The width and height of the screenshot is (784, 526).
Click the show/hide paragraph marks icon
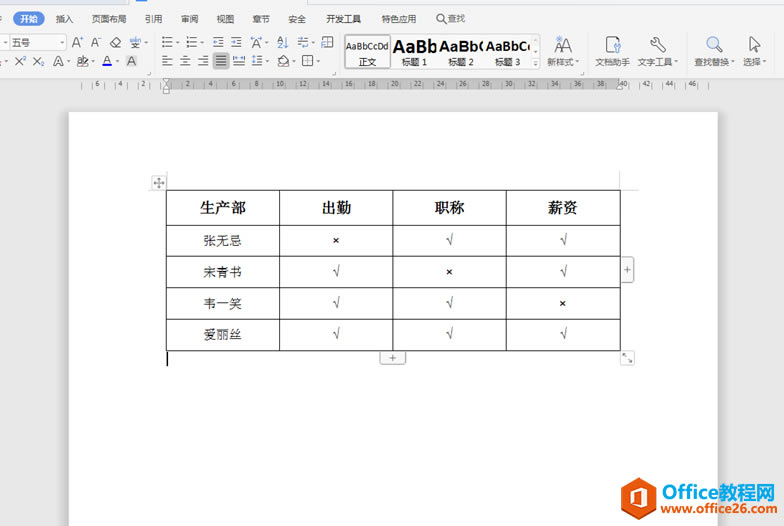(303, 42)
